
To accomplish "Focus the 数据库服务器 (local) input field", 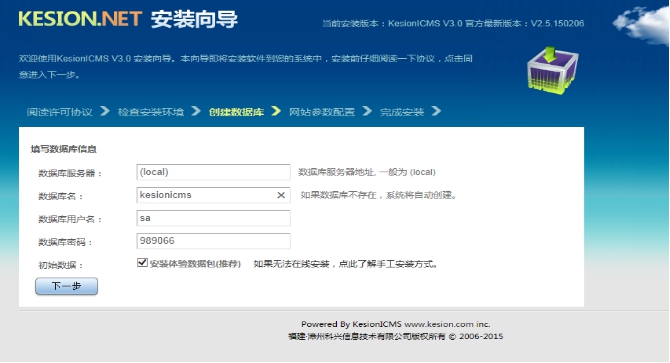I will [x=213, y=172].
